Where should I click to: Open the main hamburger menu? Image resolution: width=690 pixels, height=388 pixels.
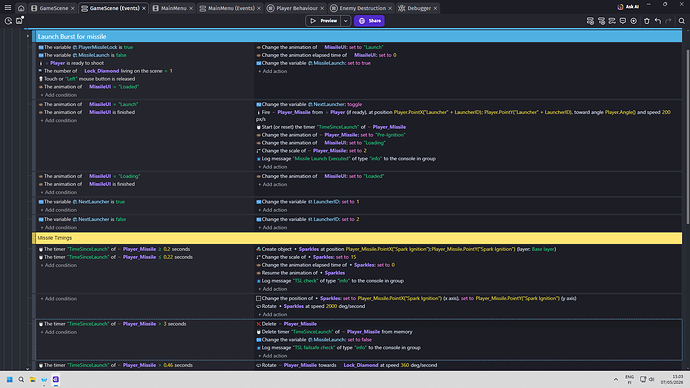(x=7, y=7)
